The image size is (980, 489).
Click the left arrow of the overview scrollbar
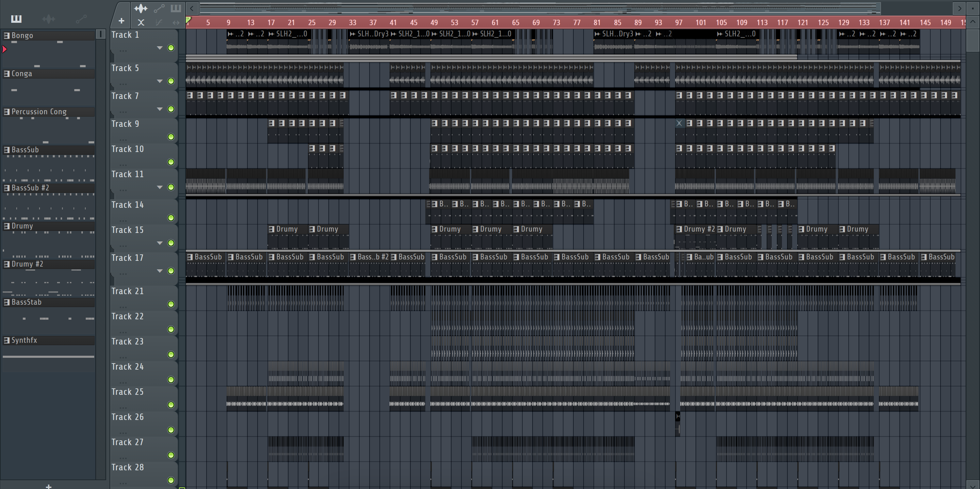[x=192, y=8]
